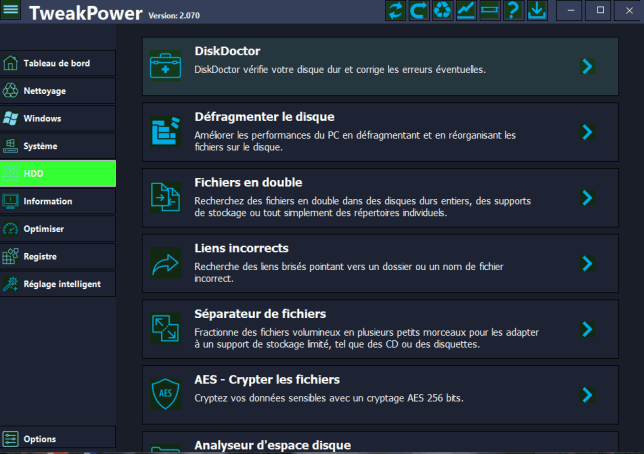Screen dimensions: 644x454
Task: Click the horizontal bar icon in the toolbar
Action: click(489, 11)
